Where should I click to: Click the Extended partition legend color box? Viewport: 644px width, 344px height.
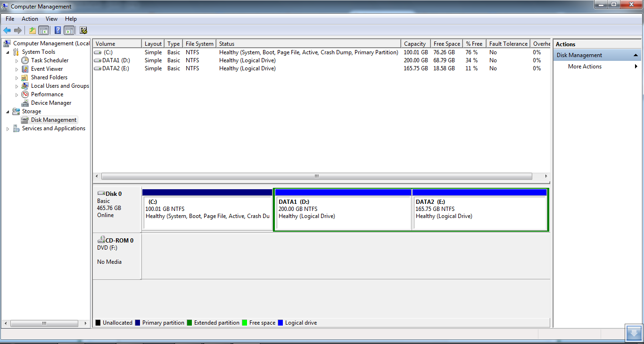point(190,323)
